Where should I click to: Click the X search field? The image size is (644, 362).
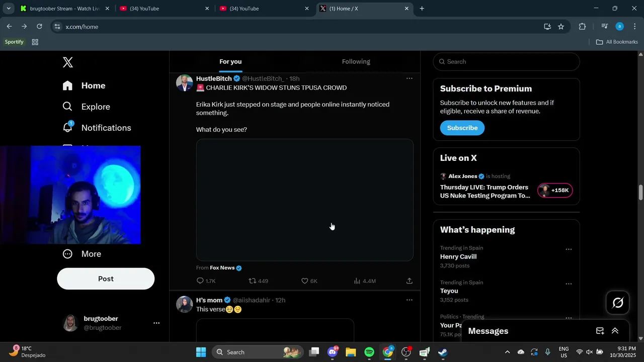coord(507,62)
